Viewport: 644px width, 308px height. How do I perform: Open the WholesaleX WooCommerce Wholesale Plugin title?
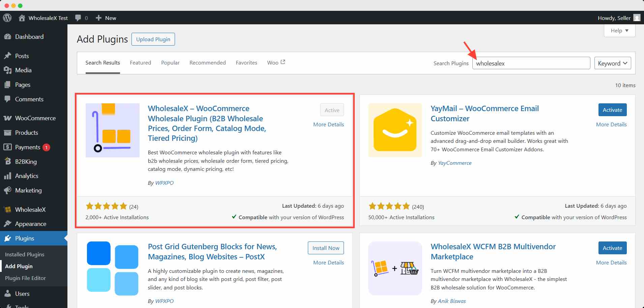207,123
